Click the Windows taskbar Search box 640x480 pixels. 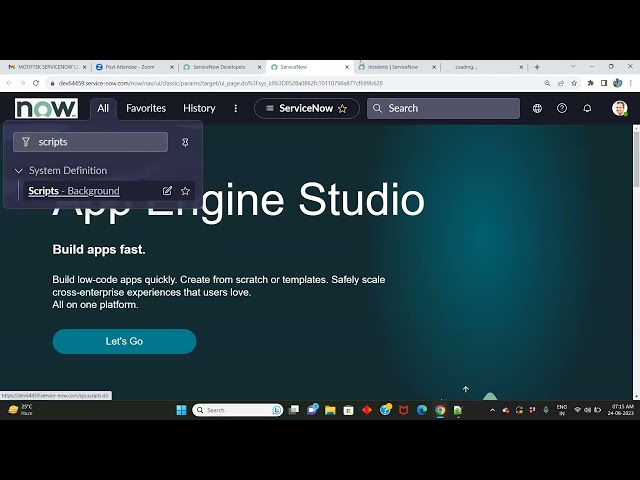[x=238, y=410]
